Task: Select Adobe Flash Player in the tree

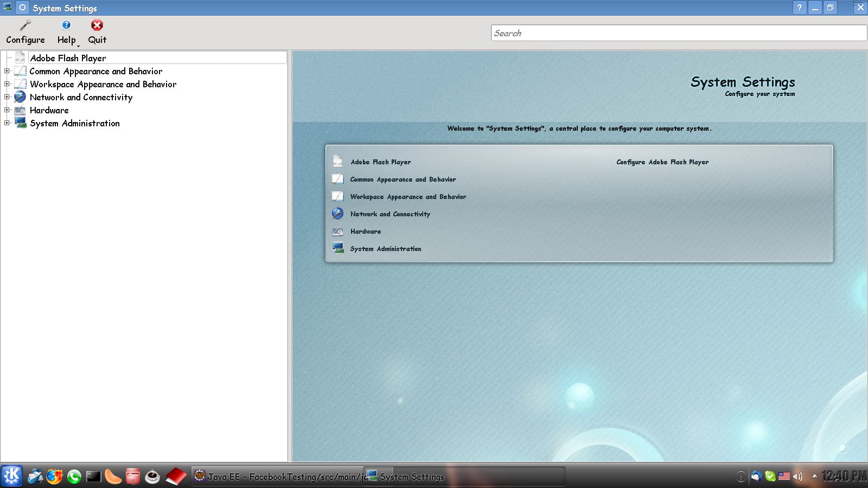Action: coord(68,58)
